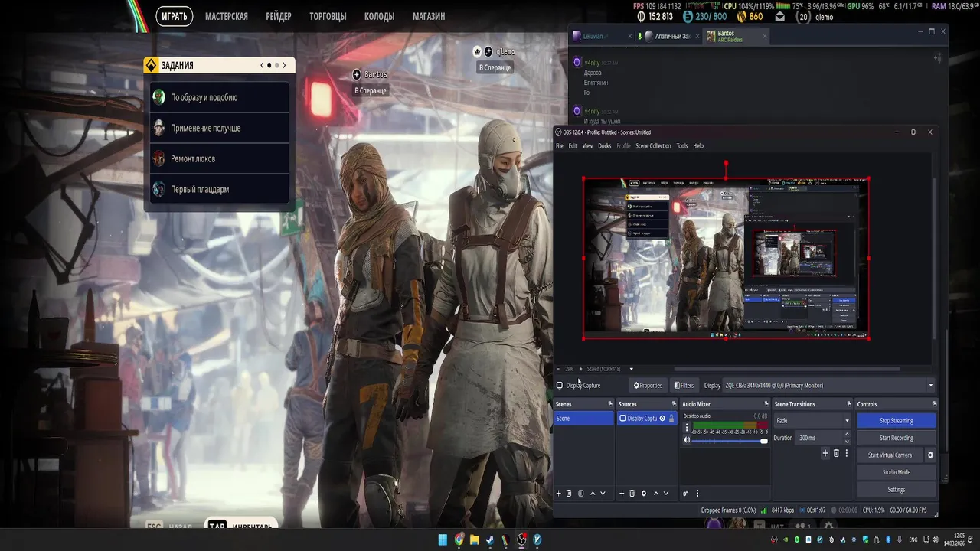Open Google Chrome from the taskbar
This screenshot has height=551, width=980.
(459, 540)
